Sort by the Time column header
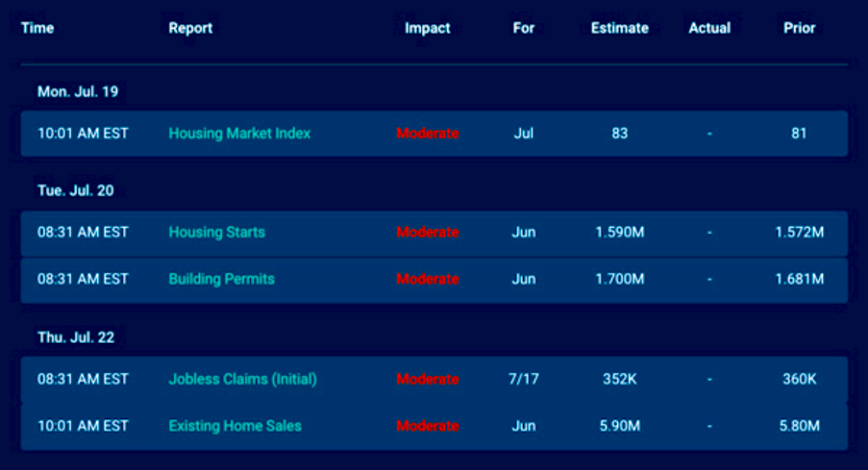Screen dimensions: 868x470 pyautogui.click(x=37, y=28)
